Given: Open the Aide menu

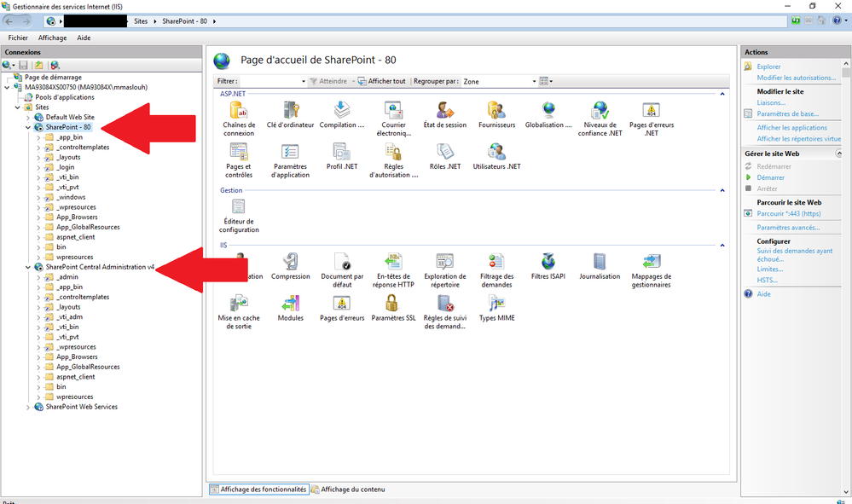Looking at the screenshot, I should 84,38.
